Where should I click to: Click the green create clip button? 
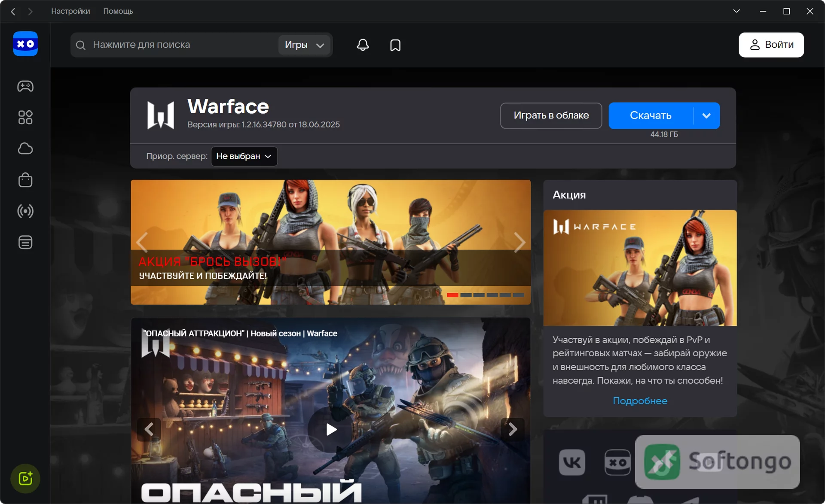25,478
